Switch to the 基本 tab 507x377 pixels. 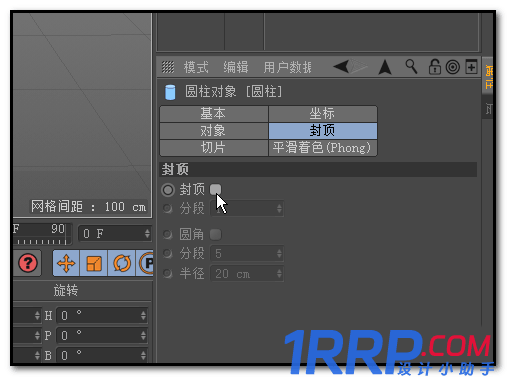214,114
